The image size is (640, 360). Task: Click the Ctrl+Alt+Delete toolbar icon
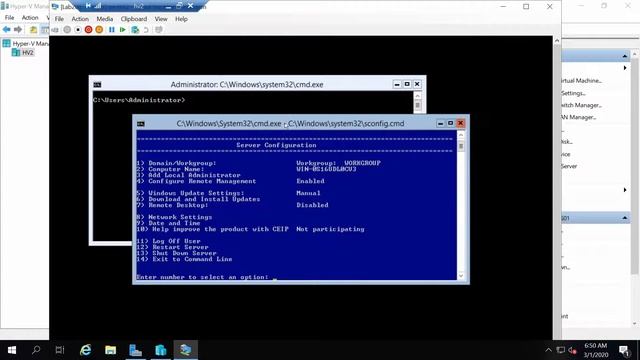[x=55, y=30]
